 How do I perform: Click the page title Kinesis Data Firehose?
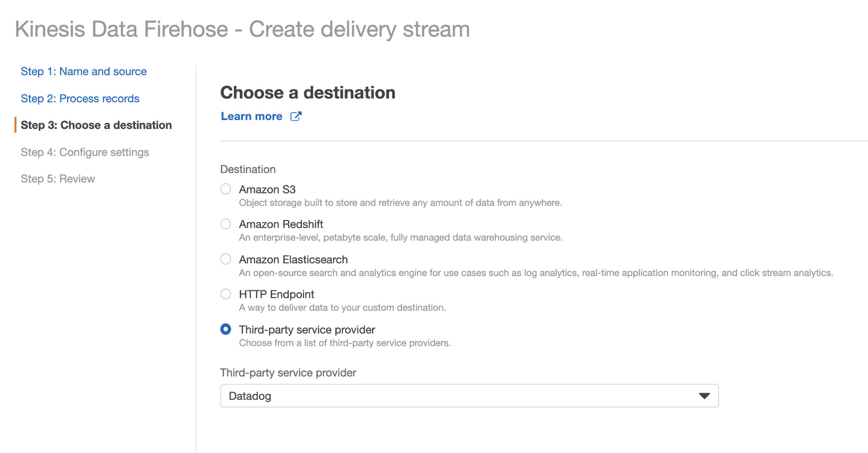point(242,29)
